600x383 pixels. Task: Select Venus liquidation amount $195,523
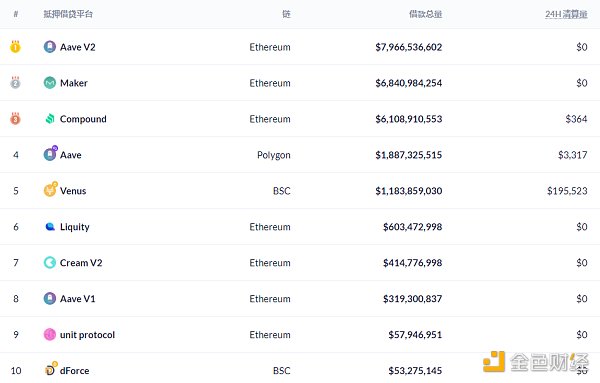click(567, 191)
